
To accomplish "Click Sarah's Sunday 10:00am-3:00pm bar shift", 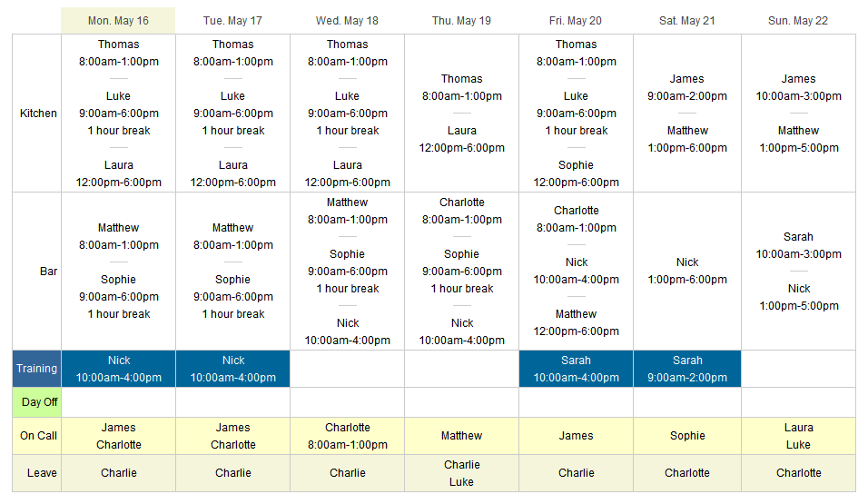I will [798, 245].
